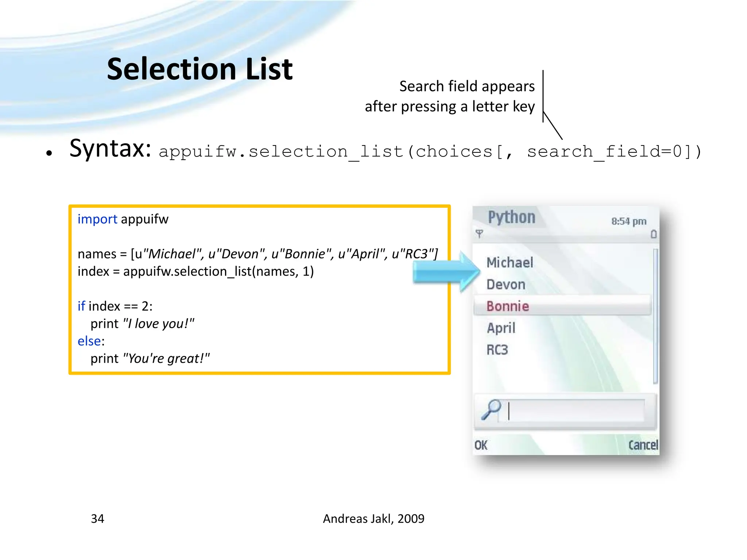
Task: Click the battery icon below the time
Action: pyautogui.click(x=654, y=234)
